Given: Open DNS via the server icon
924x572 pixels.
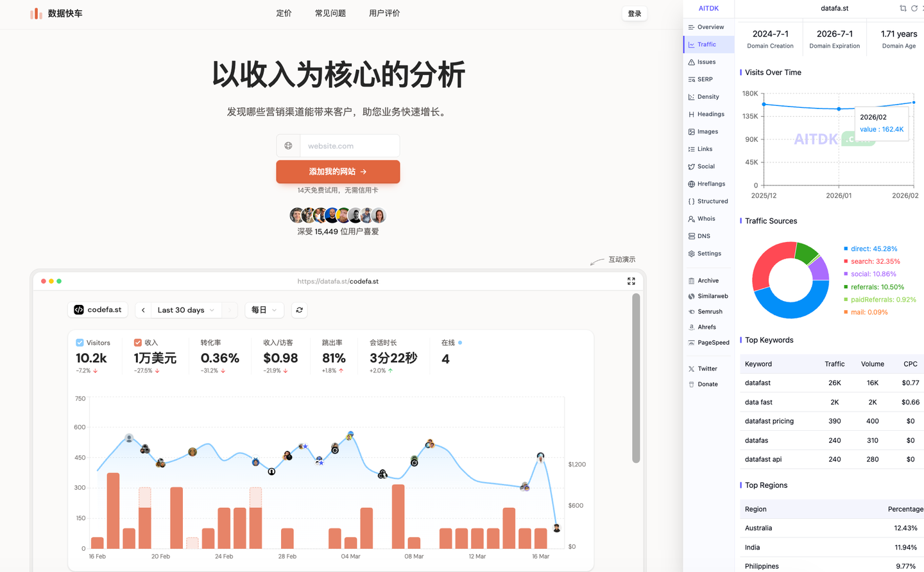Looking at the screenshot, I should [691, 236].
